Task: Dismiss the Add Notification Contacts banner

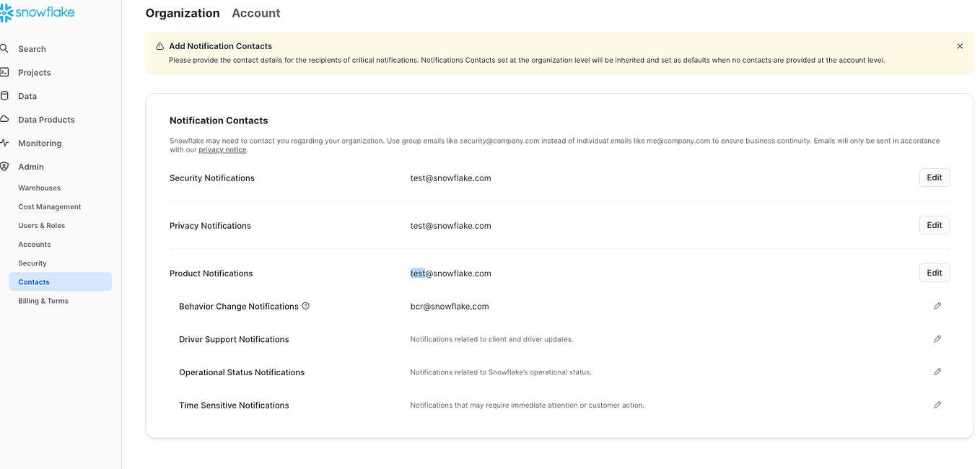Action: [x=960, y=45]
